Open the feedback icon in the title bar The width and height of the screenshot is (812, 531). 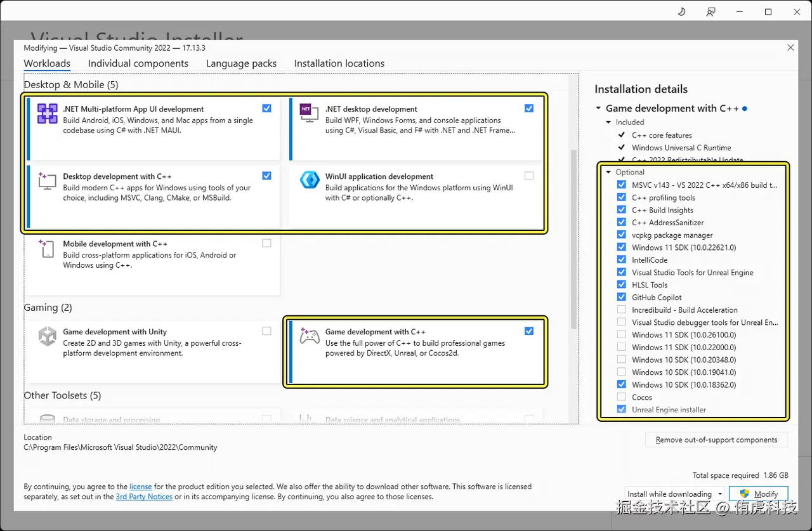(711, 11)
